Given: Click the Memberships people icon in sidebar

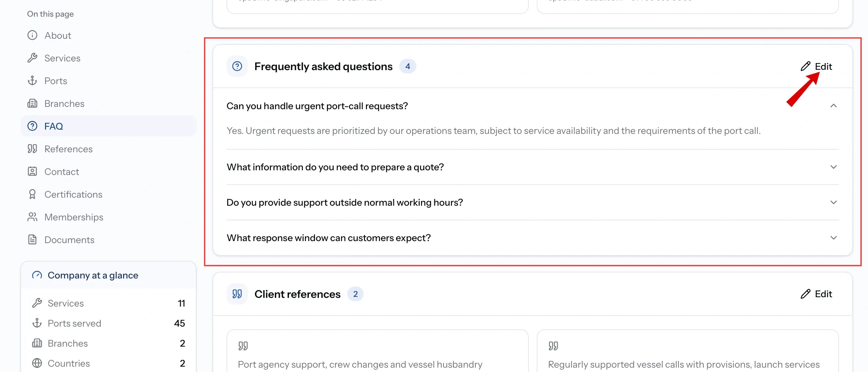Looking at the screenshot, I should (x=32, y=217).
